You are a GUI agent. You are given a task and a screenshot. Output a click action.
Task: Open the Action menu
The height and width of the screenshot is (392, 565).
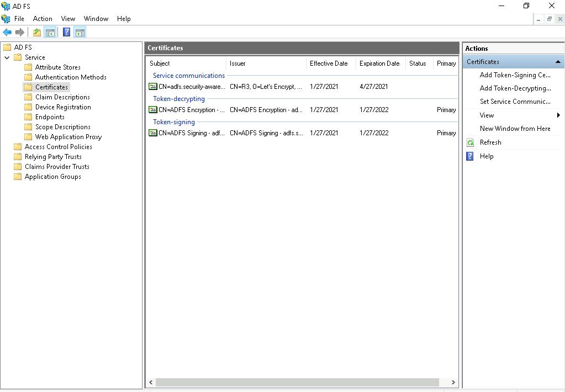click(43, 19)
